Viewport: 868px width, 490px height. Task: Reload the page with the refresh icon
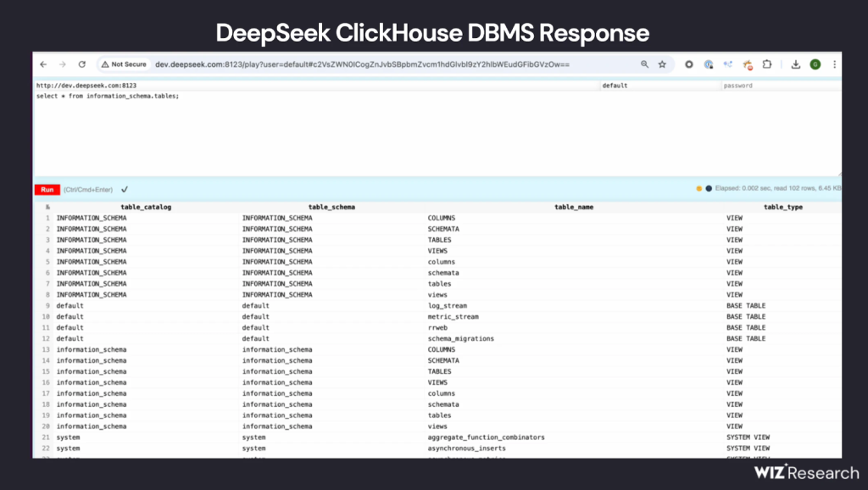pyautogui.click(x=82, y=64)
